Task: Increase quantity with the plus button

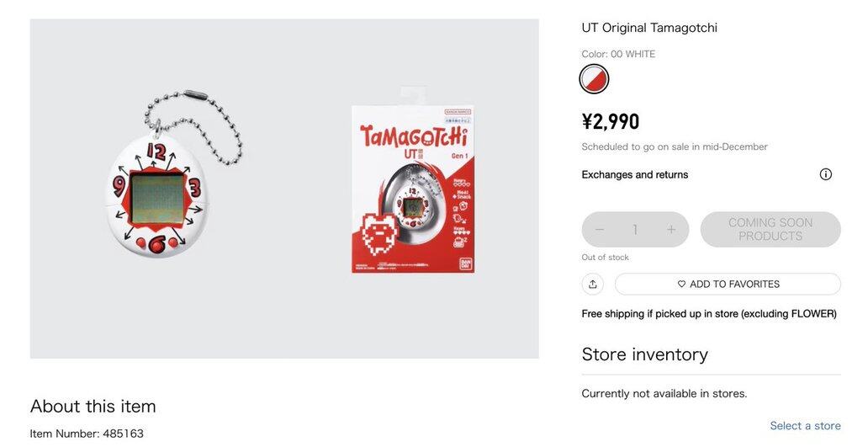Action: pos(671,230)
